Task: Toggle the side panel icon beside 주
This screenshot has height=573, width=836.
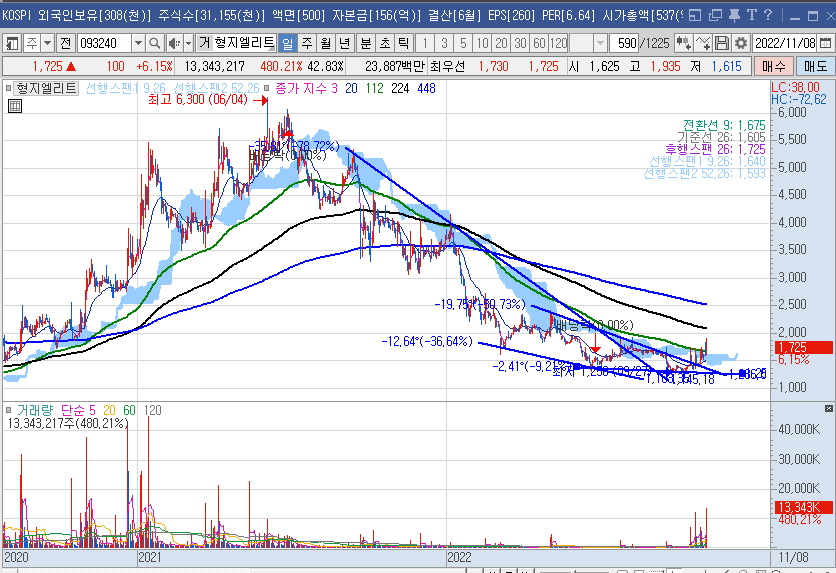Action: click(x=11, y=43)
